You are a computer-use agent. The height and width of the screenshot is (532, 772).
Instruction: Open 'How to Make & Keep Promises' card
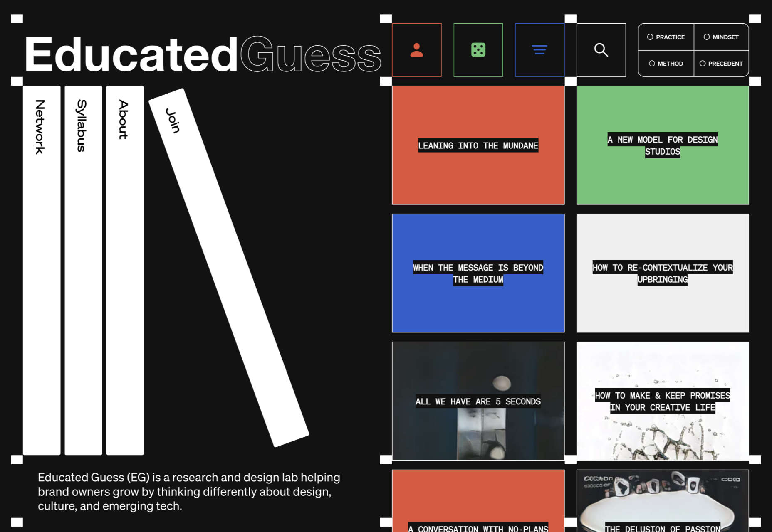tap(663, 401)
